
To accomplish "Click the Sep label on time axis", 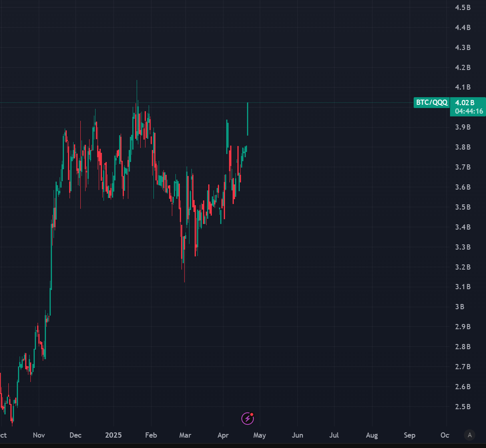I will [x=409, y=435].
